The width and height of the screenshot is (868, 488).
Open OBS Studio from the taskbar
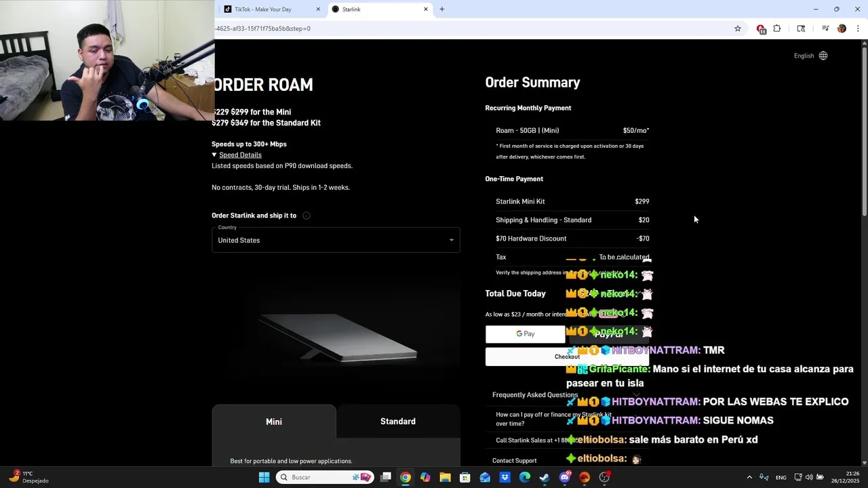pos(604,477)
